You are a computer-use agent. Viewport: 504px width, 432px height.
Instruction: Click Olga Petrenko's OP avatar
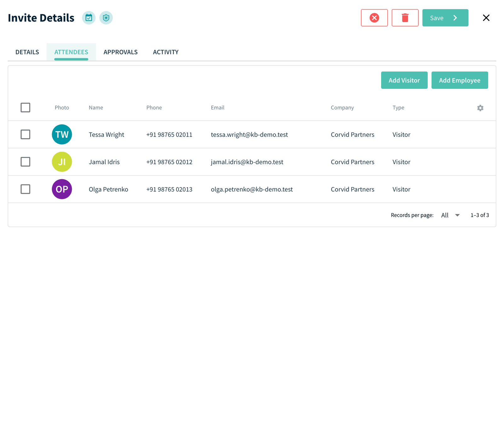point(62,189)
